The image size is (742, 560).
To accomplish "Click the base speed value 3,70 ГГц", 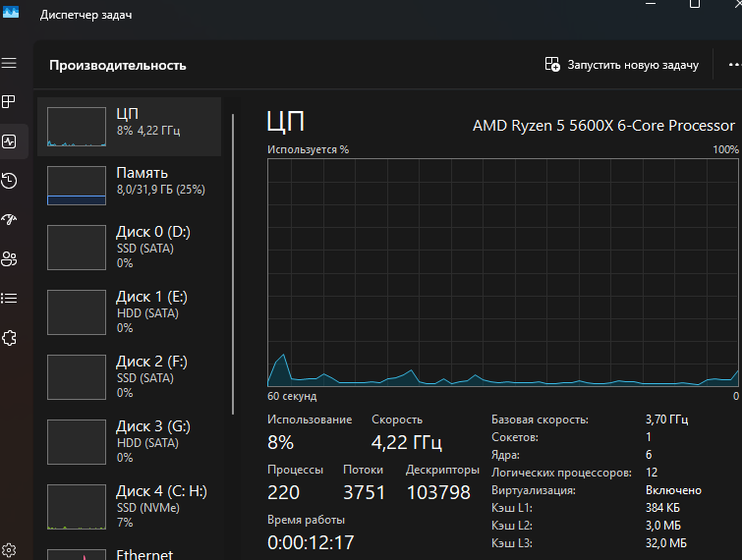I will [x=666, y=420].
